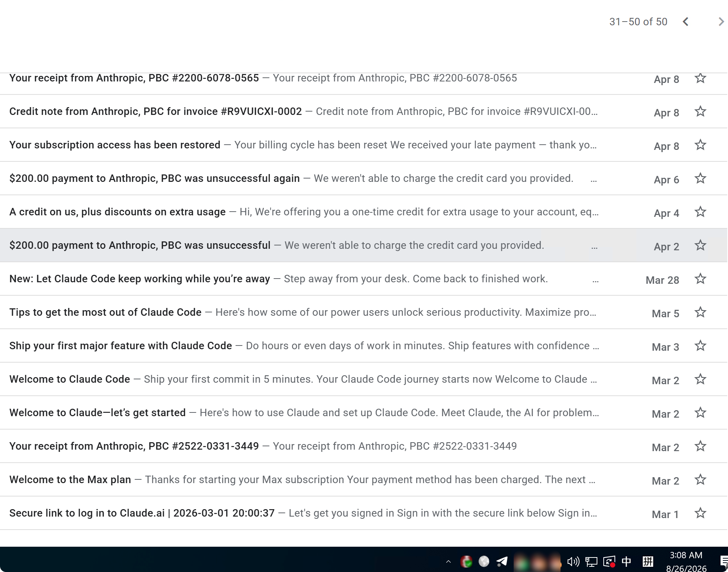Open "Your subscription access has been restored"
The image size is (728, 572).
point(364,145)
